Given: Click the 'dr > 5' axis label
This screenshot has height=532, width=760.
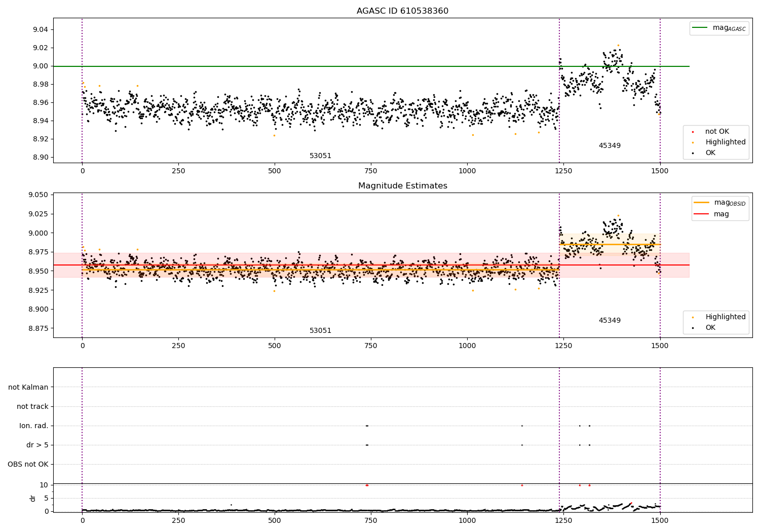Looking at the screenshot, I should coord(37,445).
